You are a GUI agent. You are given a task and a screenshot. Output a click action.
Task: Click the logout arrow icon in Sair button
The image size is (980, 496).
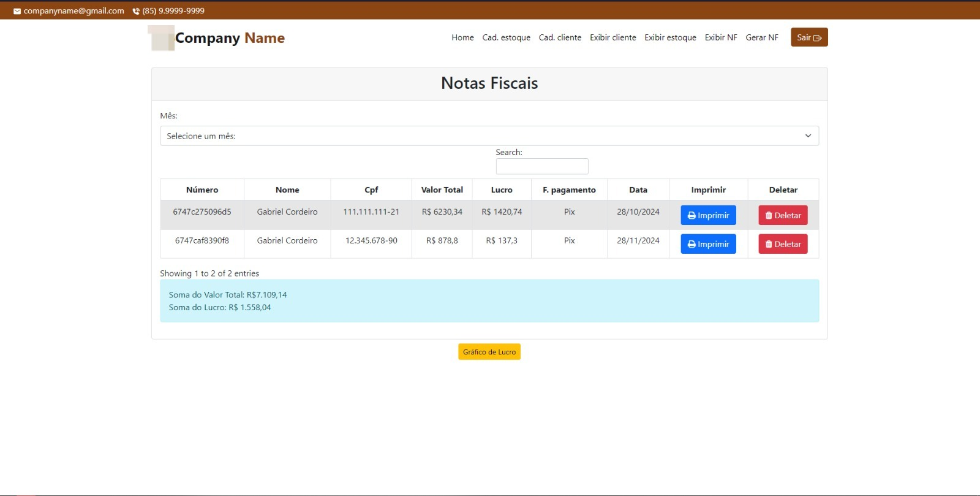click(817, 38)
